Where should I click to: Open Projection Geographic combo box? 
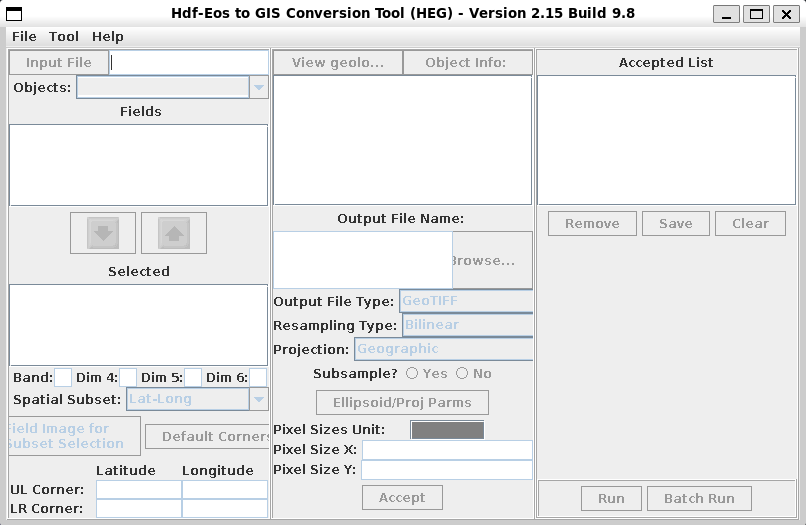point(443,349)
